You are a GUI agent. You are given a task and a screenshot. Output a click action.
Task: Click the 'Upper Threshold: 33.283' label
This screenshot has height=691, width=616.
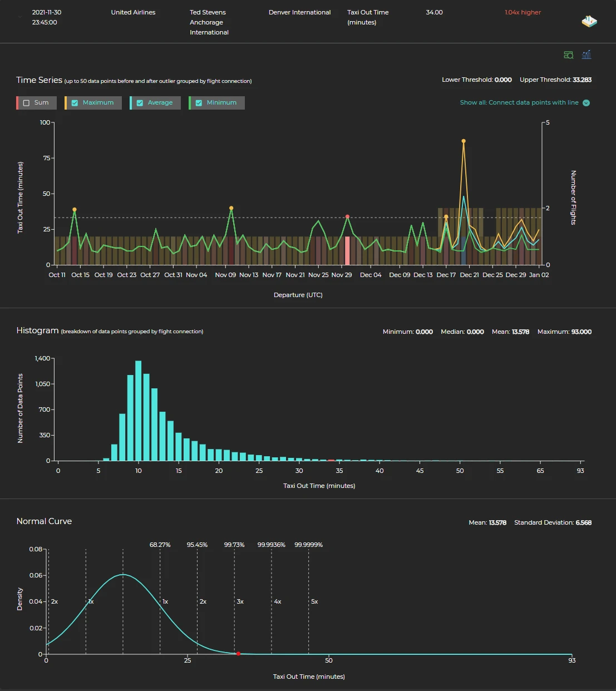(555, 80)
